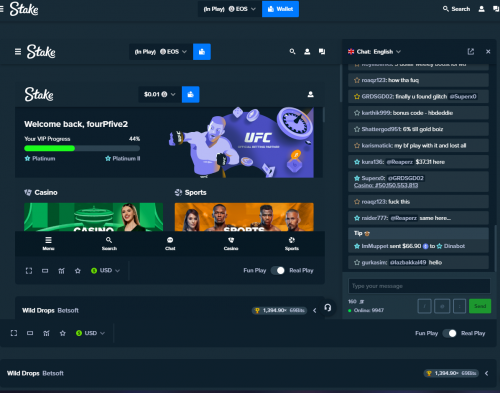Click the 'Type your message' chat input

coord(419,286)
